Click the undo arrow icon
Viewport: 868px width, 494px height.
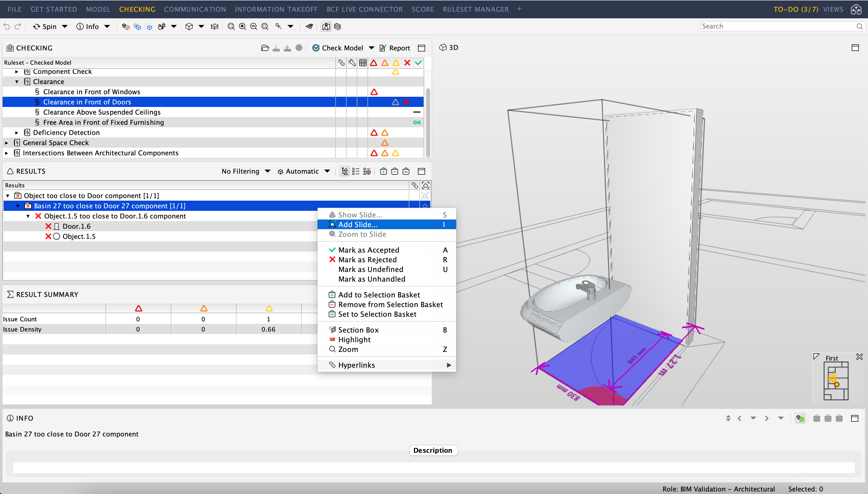tap(7, 26)
